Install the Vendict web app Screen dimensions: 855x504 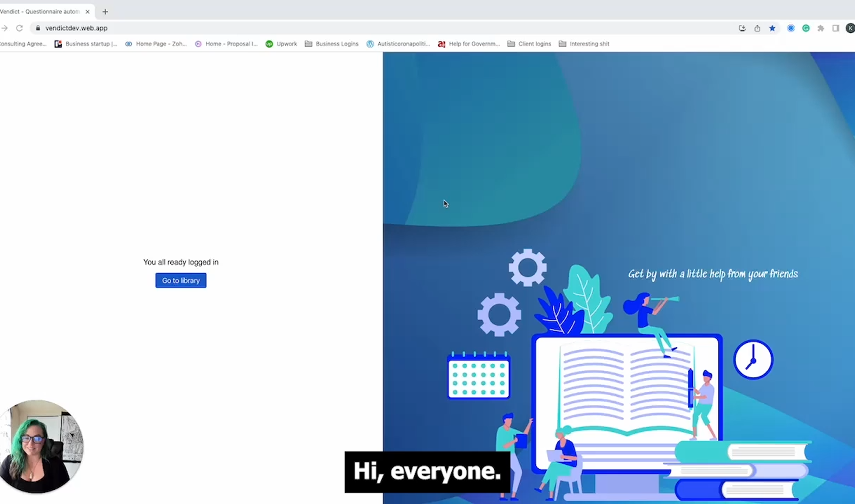pyautogui.click(x=742, y=28)
